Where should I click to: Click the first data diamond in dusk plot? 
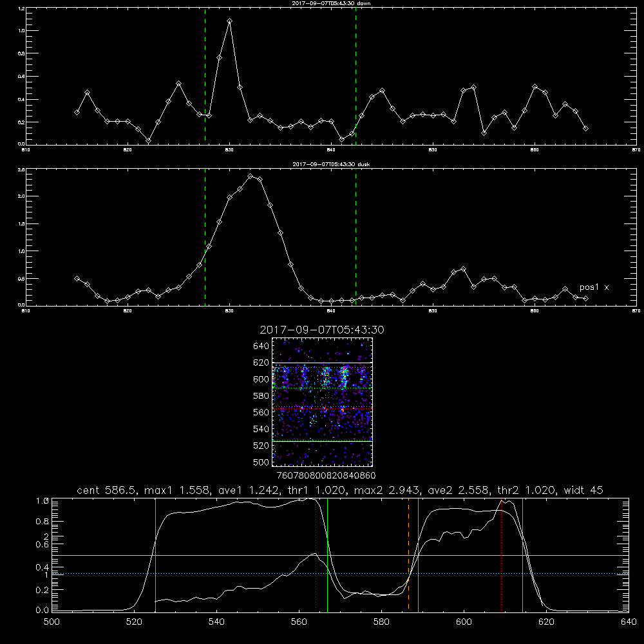tap(77, 278)
